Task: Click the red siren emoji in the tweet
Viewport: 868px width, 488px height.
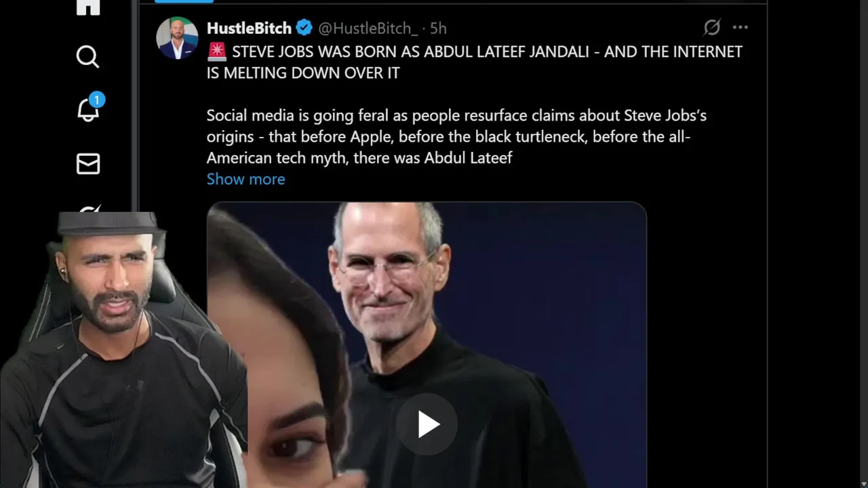Action: [217, 52]
